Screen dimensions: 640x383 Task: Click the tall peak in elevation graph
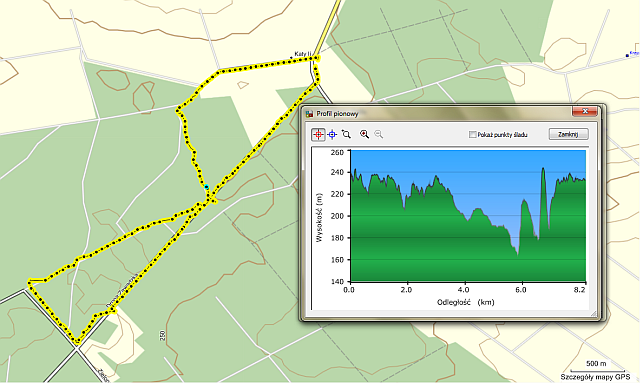click(543, 169)
